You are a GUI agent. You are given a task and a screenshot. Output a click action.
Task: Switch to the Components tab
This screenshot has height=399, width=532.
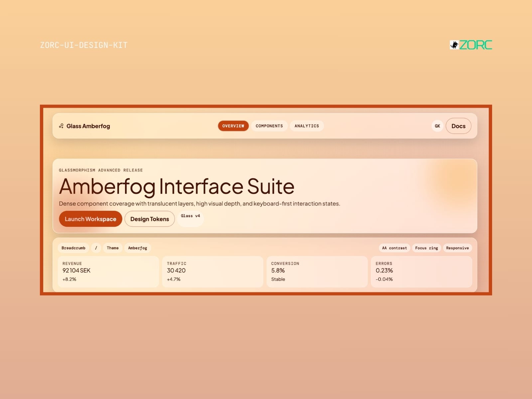pyautogui.click(x=269, y=126)
